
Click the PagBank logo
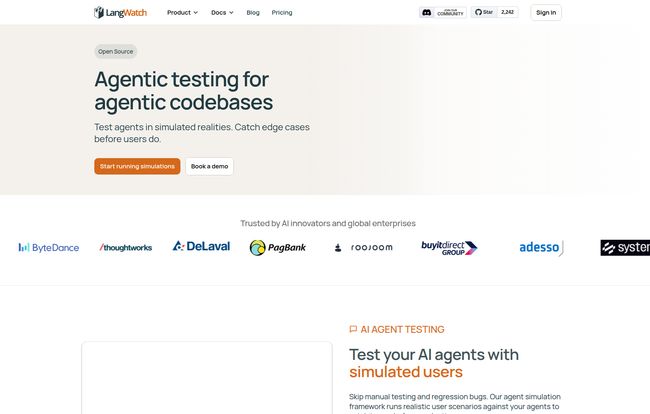pyautogui.click(x=279, y=247)
